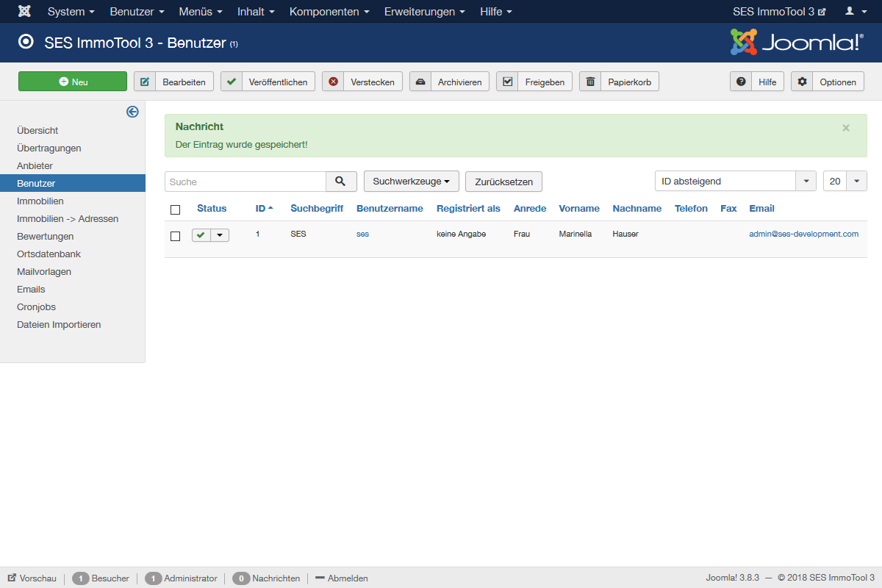Open the Optionen settings button

[828, 82]
